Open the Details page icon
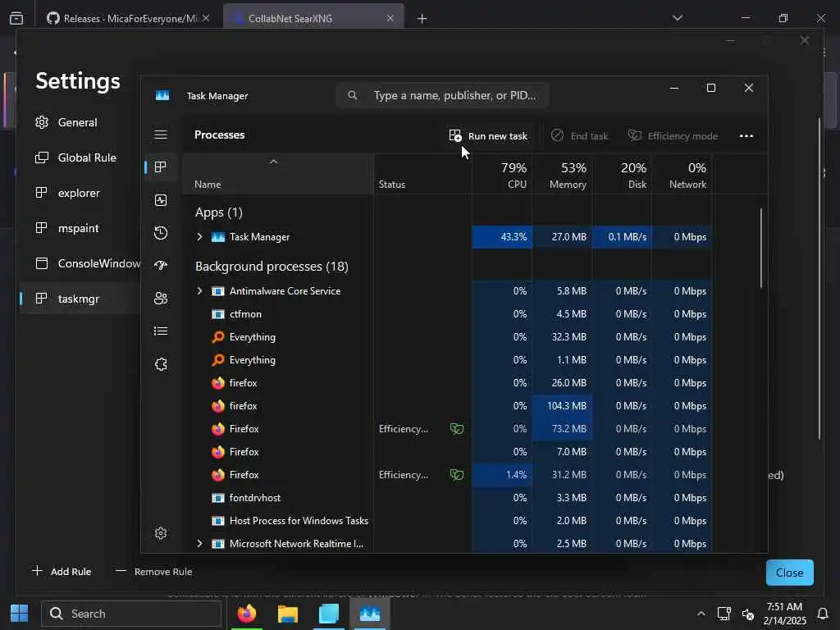840x630 pixels. coord(161,331)
